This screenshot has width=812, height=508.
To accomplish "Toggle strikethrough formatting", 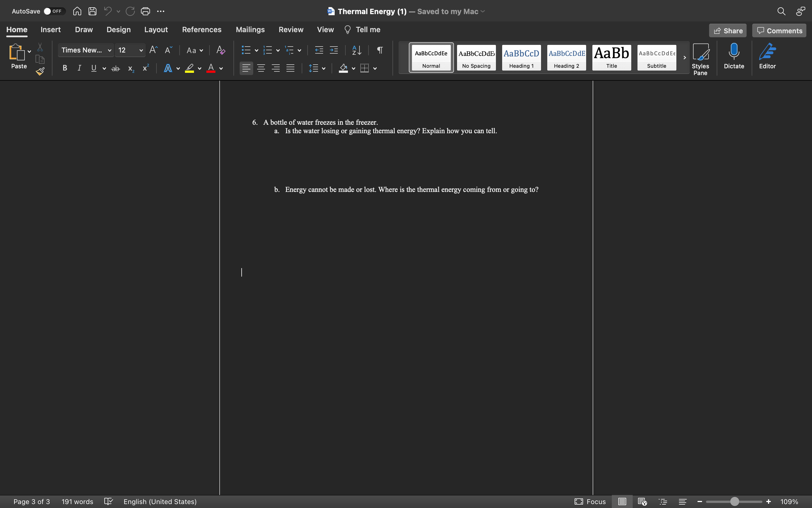I will tap(115, 69).
